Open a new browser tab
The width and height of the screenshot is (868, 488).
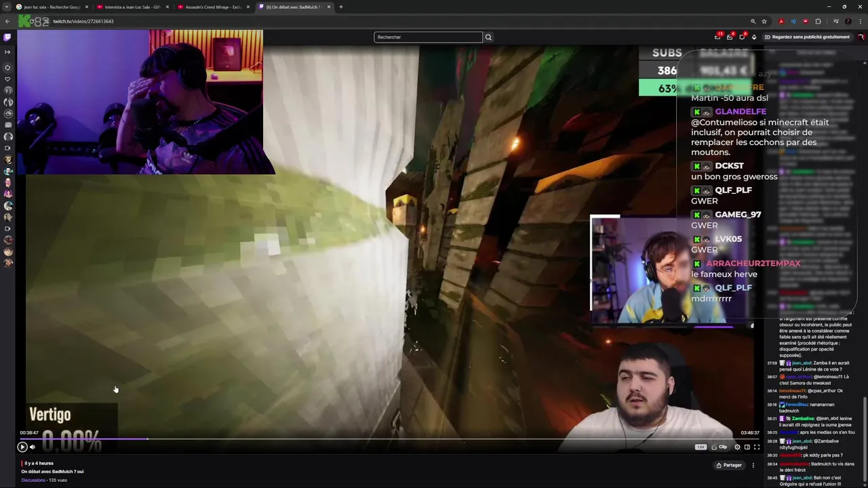click(341, 7)
